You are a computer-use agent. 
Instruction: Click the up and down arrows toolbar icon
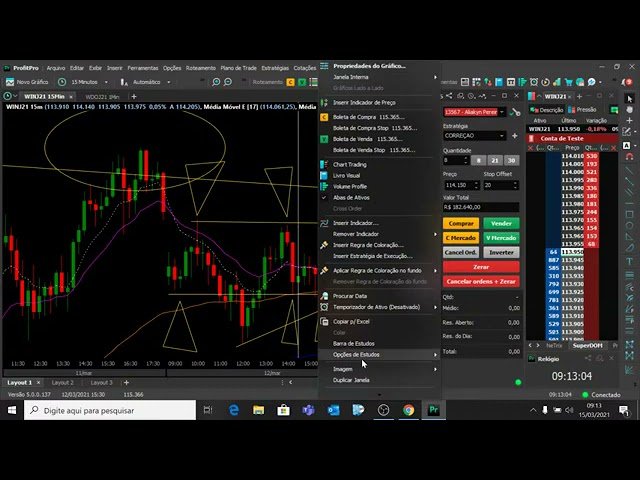coord(487,82)
